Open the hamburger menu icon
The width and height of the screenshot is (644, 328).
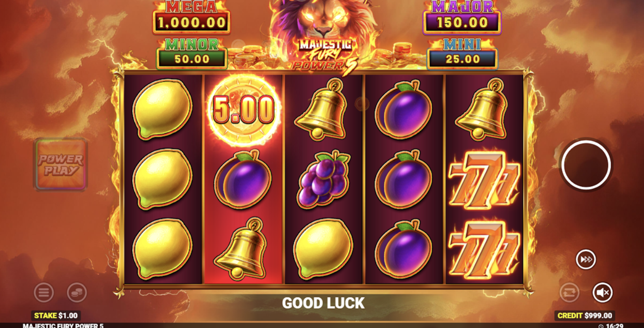click(44, 293)
